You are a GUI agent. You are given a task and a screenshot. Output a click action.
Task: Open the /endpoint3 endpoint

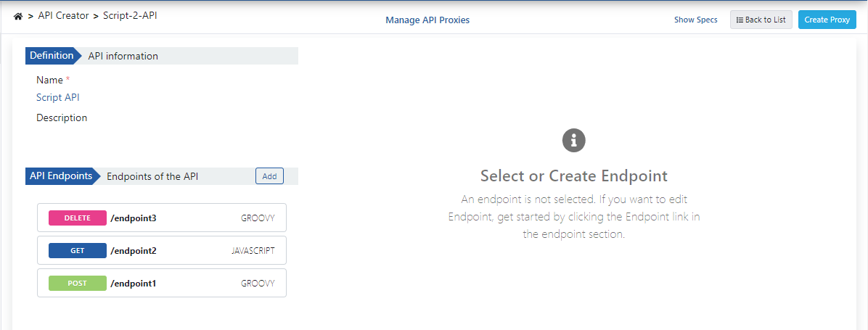(134, 218)
